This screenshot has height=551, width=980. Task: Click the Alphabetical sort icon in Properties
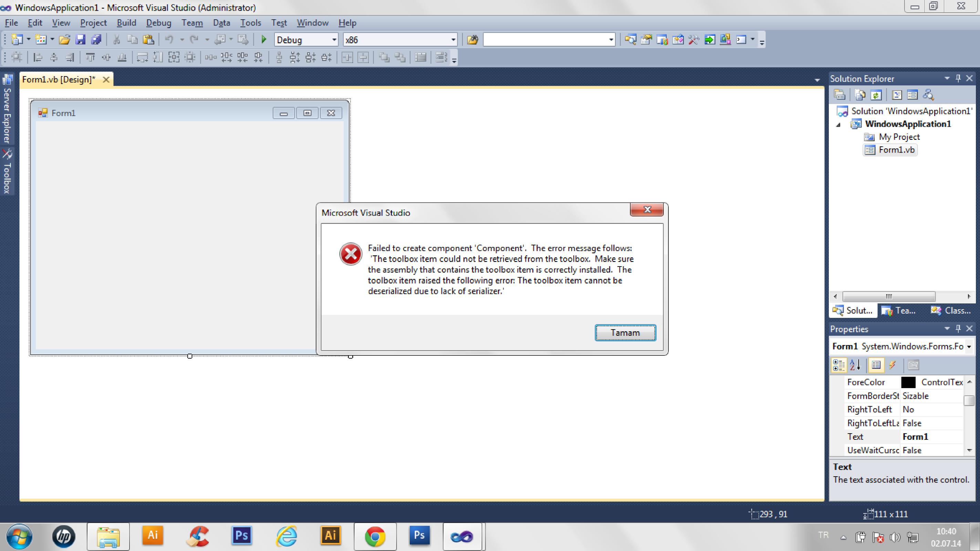pyautogui.click(x=855, y=365)
